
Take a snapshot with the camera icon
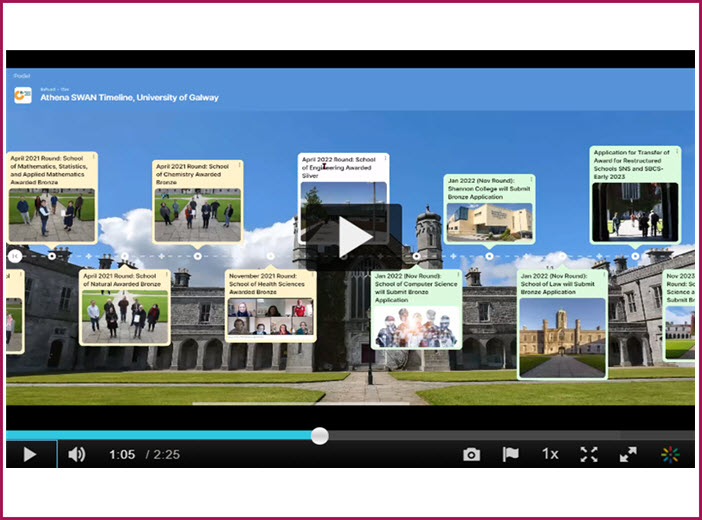click(471, 455)
